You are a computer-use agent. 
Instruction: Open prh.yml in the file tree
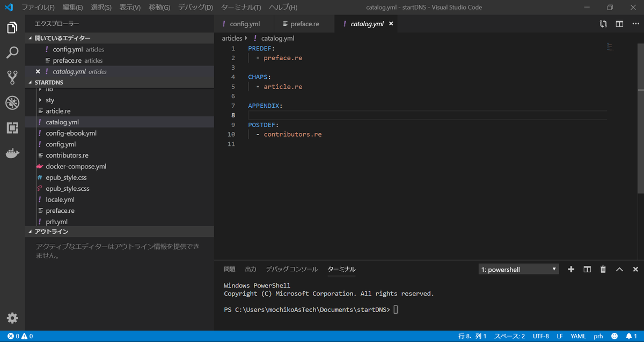[x=56, y=221]
